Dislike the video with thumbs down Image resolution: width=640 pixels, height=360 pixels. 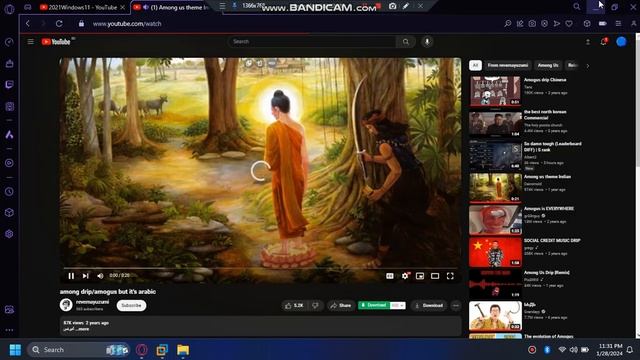315,305
